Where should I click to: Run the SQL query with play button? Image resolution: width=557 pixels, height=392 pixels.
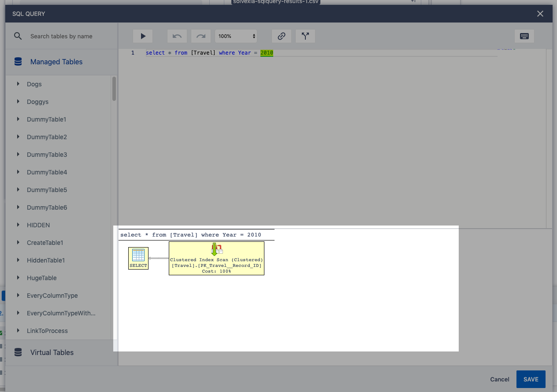tap(143, 36)
